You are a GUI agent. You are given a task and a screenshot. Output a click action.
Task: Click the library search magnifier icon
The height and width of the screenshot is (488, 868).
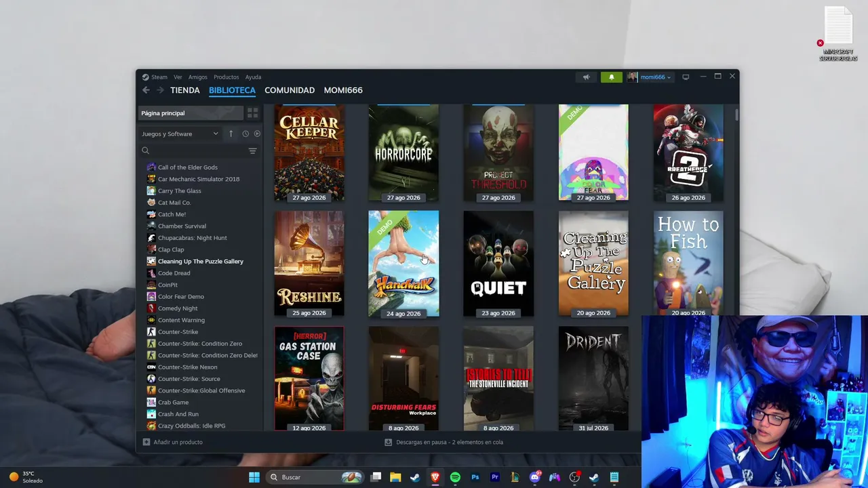click(x=145, y=151)
